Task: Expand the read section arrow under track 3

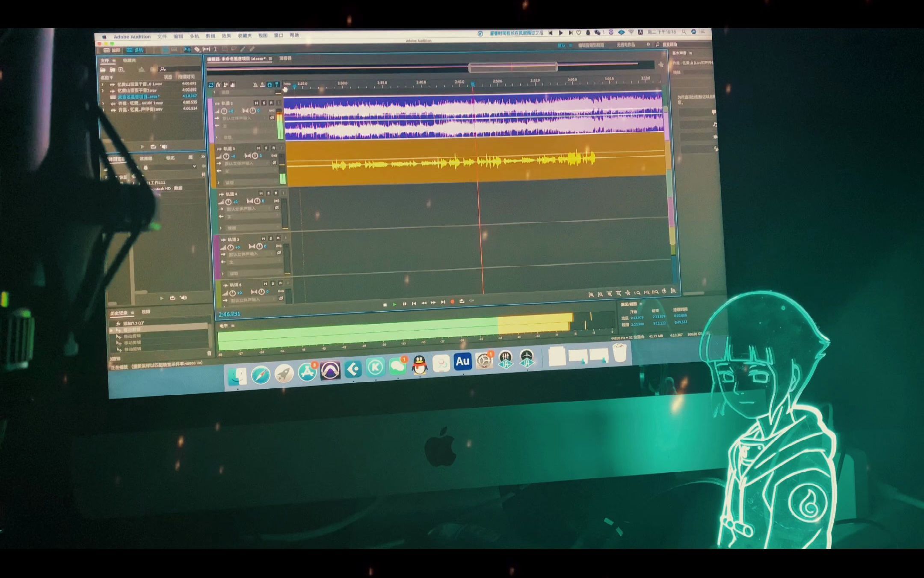Action: [x=219, y=182]
